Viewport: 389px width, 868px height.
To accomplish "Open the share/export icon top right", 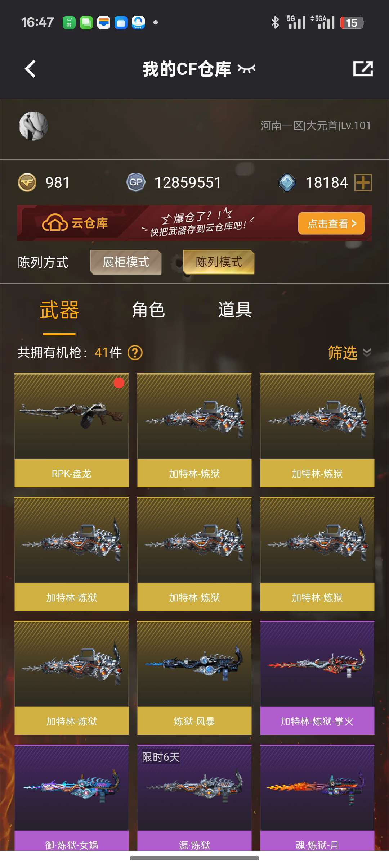I will coord(363,68).
